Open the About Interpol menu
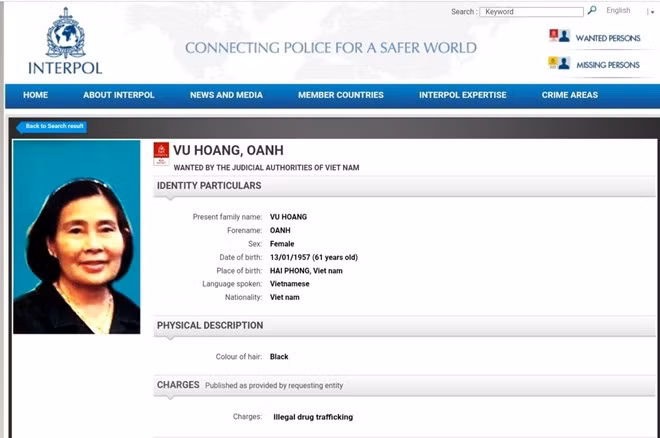This screenshot has height=438, width=660. (119, 95)
